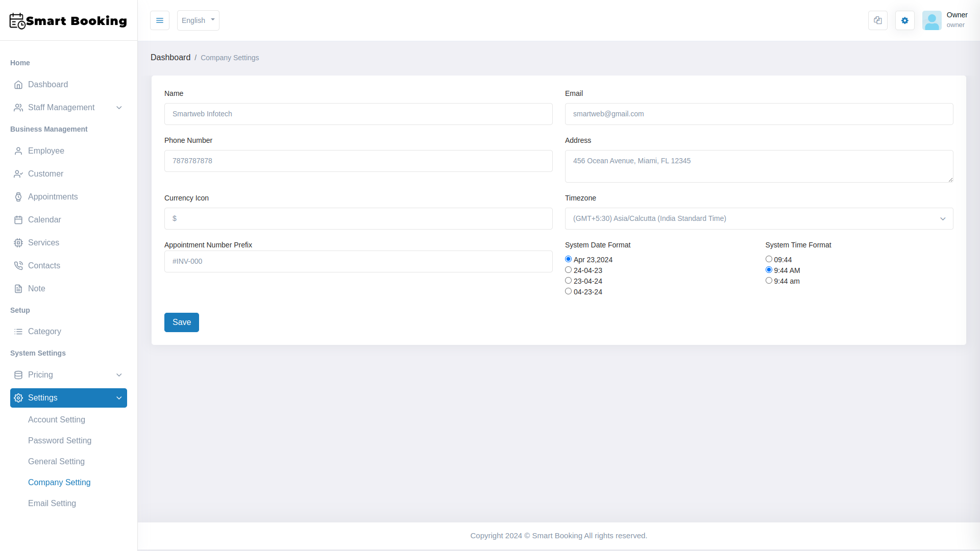
Task: Select the Contacts phone icon
Action: (x=18, y=265)
